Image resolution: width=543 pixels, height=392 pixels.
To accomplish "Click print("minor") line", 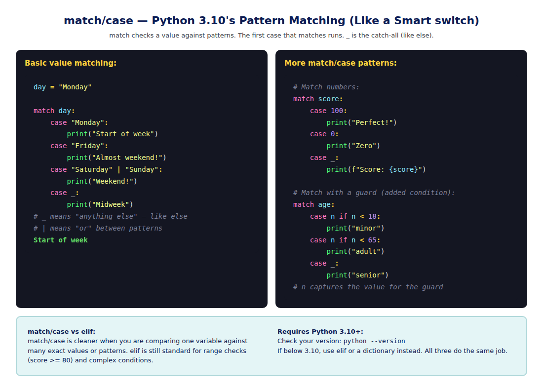I will click(355, 228).
